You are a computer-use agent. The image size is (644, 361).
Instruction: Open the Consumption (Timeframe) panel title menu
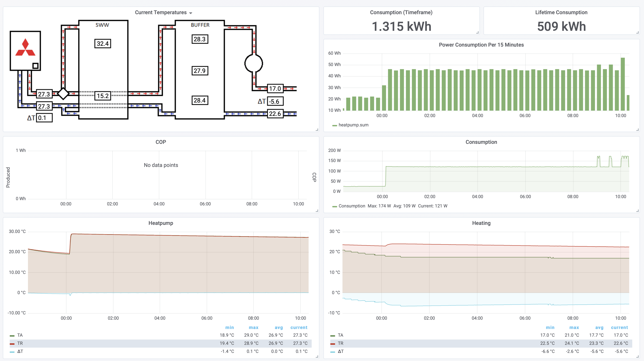(401, 13)
